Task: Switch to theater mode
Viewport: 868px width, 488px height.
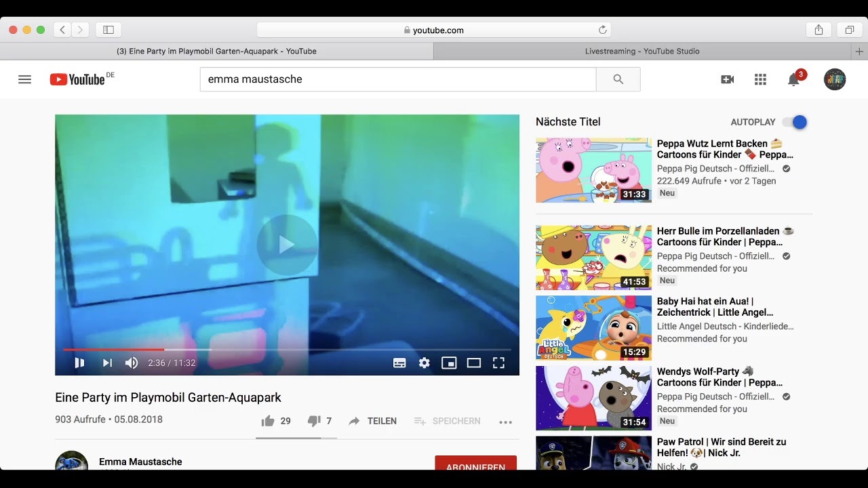Action: pos(473,363)
